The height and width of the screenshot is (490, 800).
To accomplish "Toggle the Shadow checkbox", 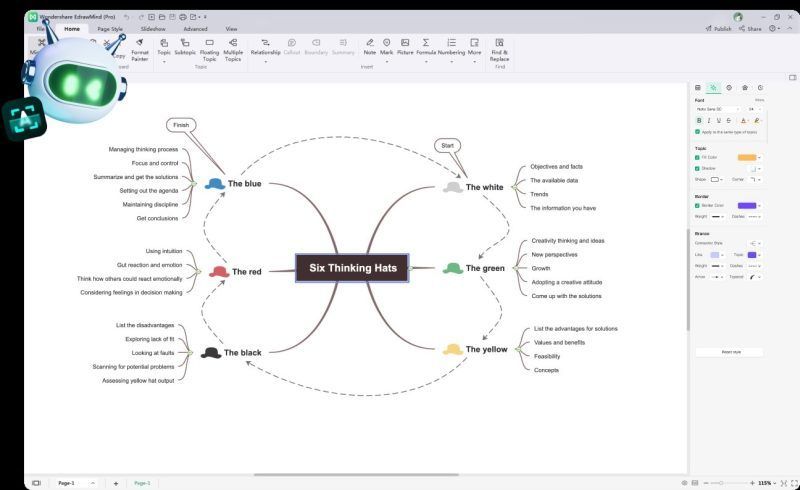I will point(697,168).
